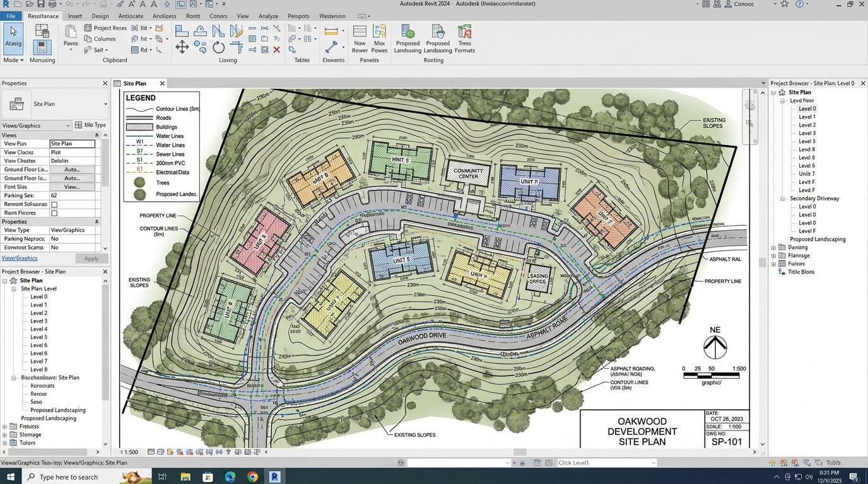This screenshot has width=868, height=484.
Task: Expand the Flannsge tree node
Action: click(774, 256)
